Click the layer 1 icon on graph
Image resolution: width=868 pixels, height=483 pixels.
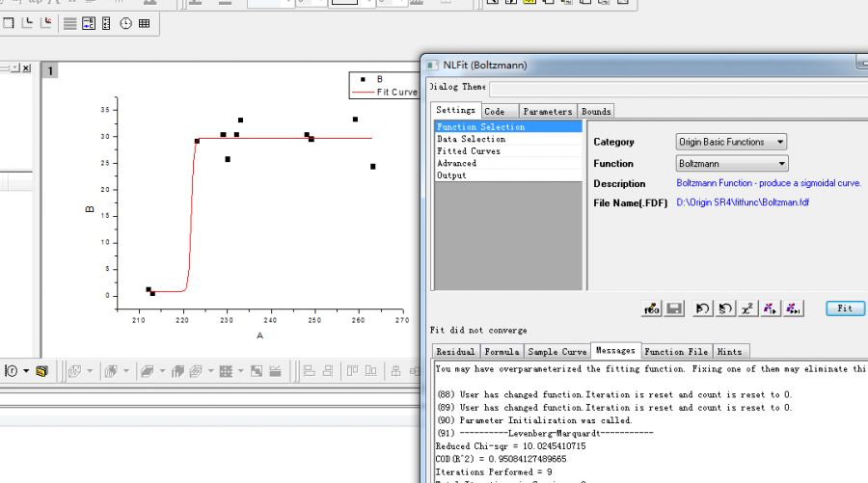coord(51,70)
